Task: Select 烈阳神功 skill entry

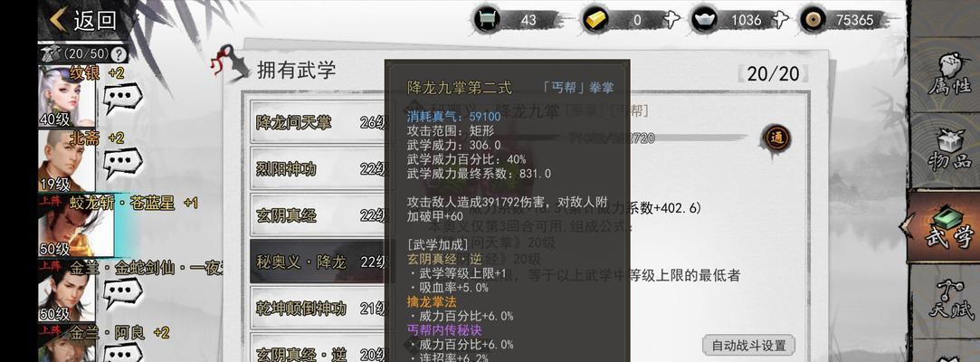Action: tap(319, 169)
